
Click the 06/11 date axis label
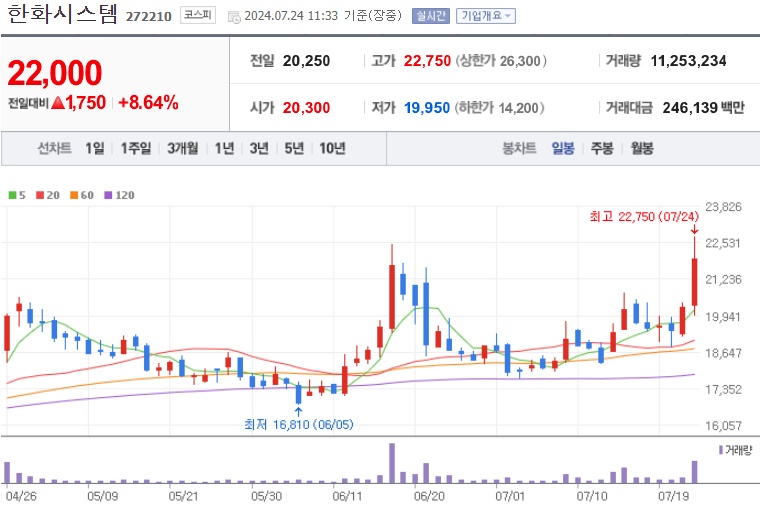click(x=347, y=496)
